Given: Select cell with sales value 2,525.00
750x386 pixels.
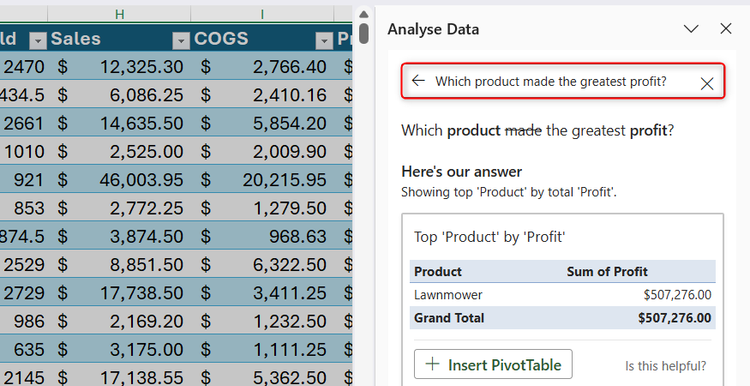Looking at the screenshot, I should (x=119, y=151).
